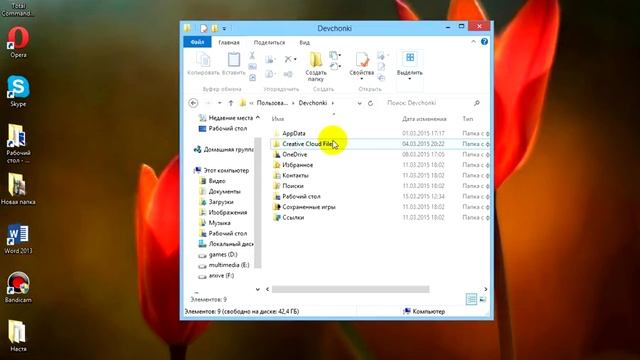Image resolution: width=640 pixels, height=360 pixels.
Task: Select the Настя desktop folder
Action: click(18, 336)
